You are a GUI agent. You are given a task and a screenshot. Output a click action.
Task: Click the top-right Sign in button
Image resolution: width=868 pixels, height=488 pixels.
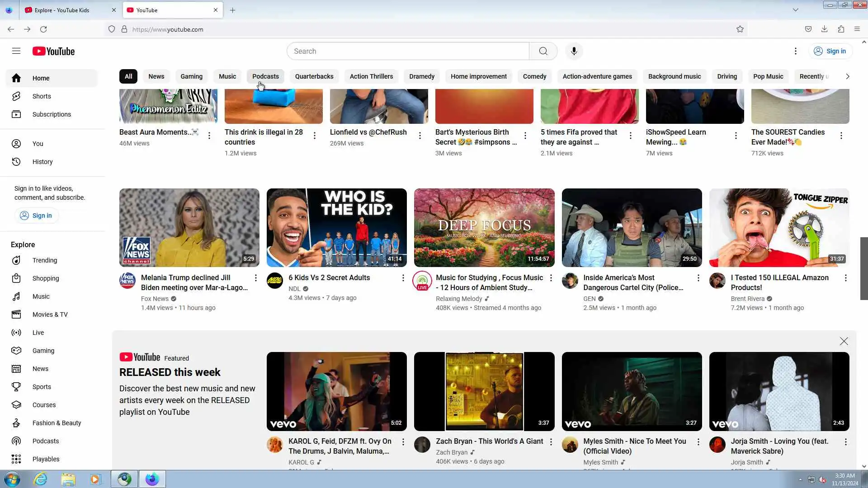click(x=830, y=51)
